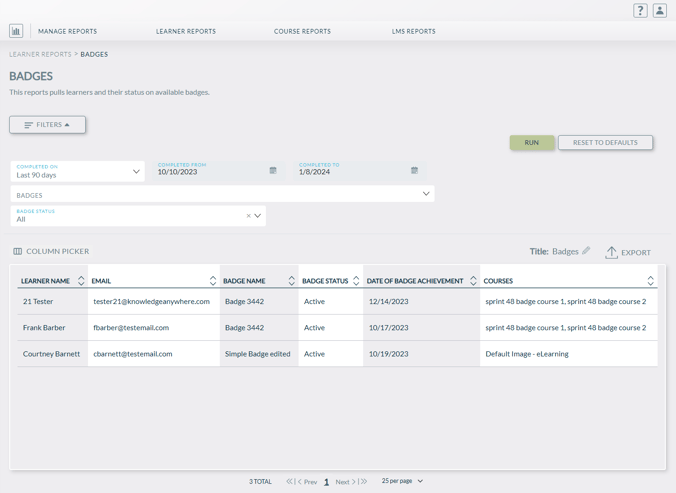Open the Course Reports menu
676x493 pixels.
pyautogui.click(x=302, y=31)
